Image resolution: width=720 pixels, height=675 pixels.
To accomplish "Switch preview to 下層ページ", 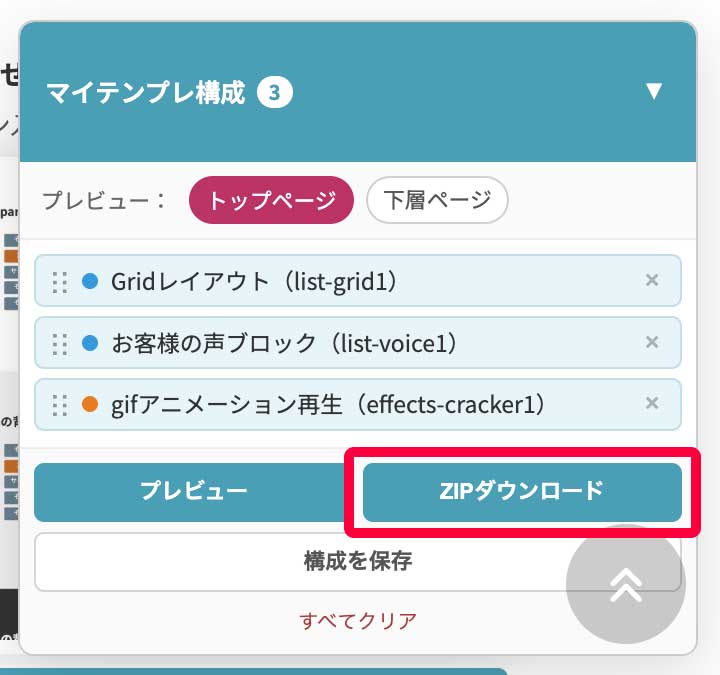I will pyautogui.click(x=437, y=200).
